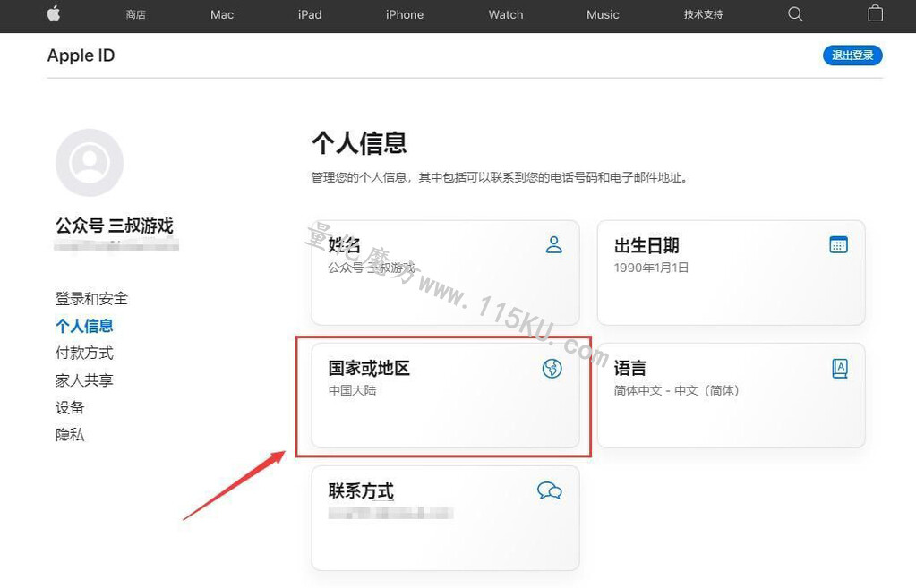The height and width of the screenshot is (588, 916).
Task: Open the 出生日期 card
Action: 731,273
